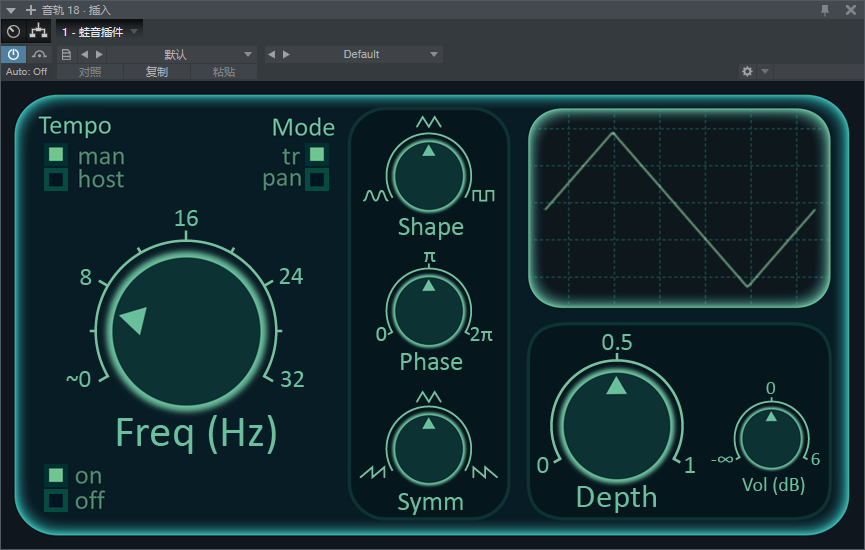
Task: Click the 对照 compare button
Action: click(x=90, y=72)
